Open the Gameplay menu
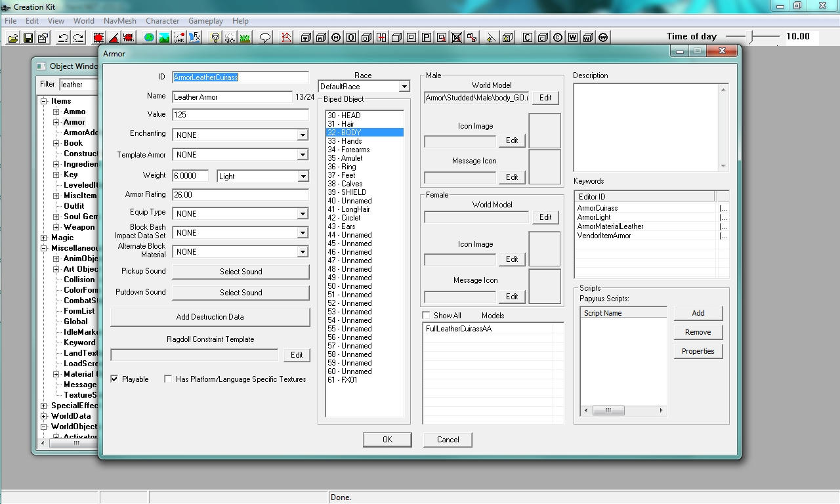The height and width of the screenshot is (504, 840). tap(205, 21)
